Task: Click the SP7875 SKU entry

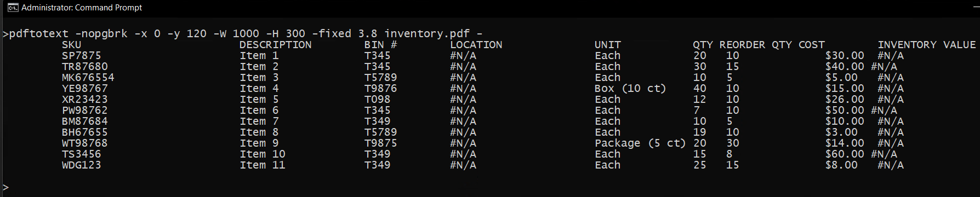Action: pyautogui.click(x=82, y=56)
